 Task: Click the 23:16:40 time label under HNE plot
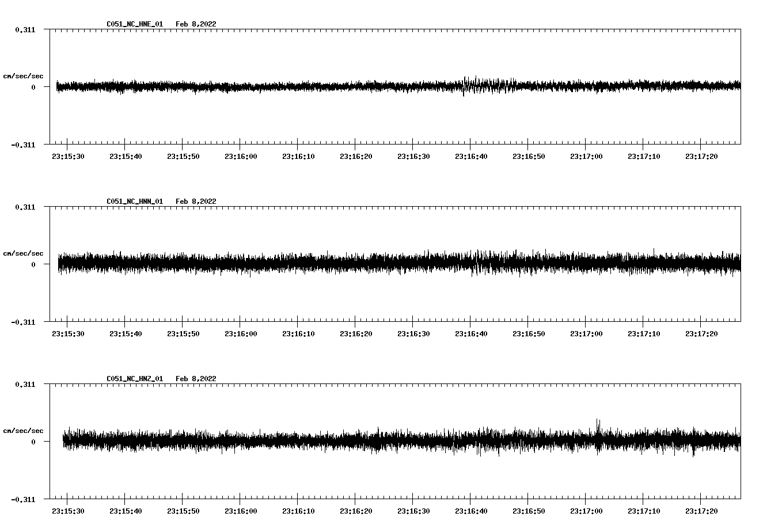[x=471, y=157]
